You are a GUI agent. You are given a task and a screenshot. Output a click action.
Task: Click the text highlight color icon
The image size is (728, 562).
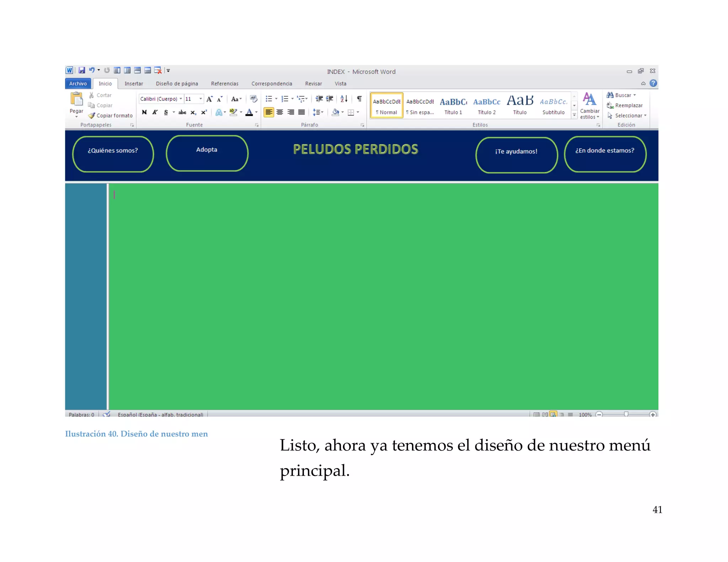pyautogui.click(x=233, y=112)
